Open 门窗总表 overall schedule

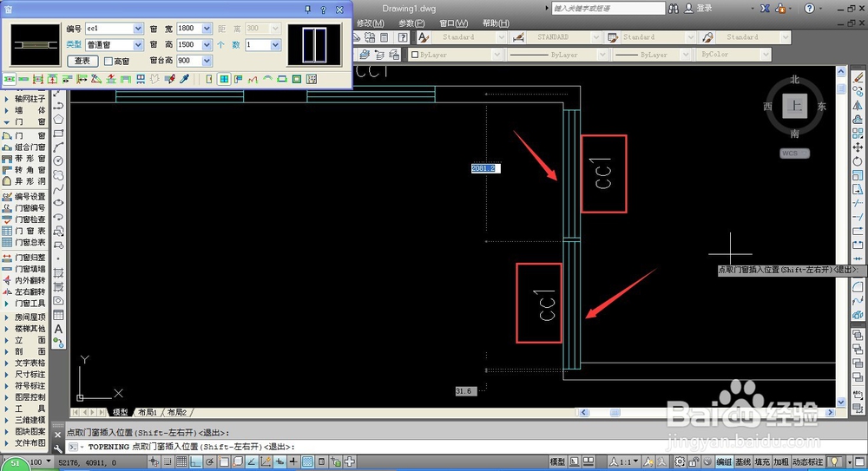(x=23, y=242)
